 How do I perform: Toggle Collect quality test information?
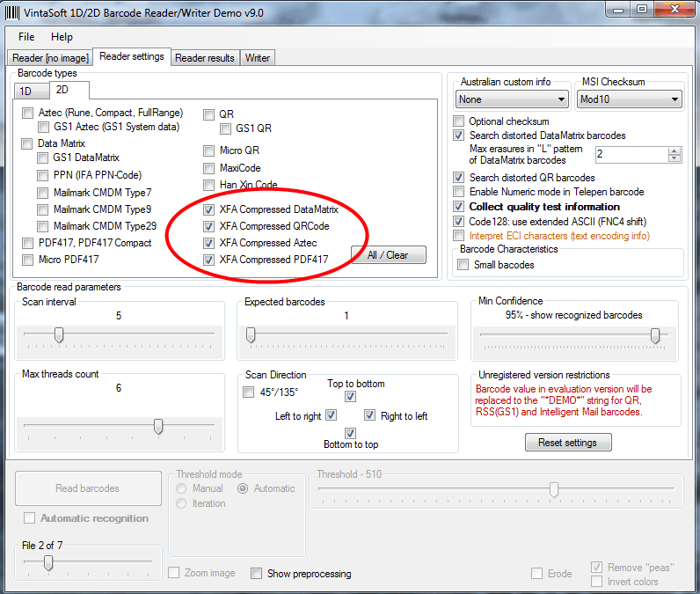(458, 206)
